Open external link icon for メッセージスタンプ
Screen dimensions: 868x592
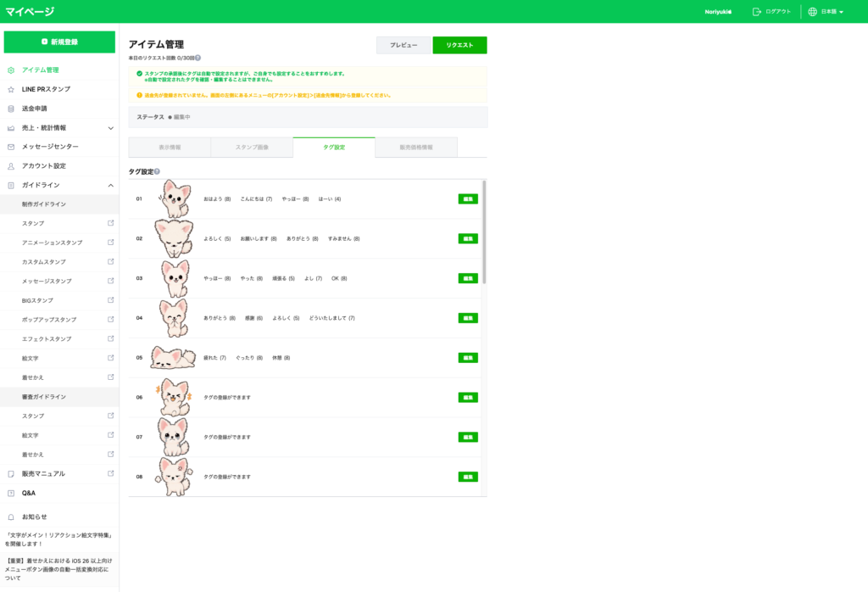(111, 281)
